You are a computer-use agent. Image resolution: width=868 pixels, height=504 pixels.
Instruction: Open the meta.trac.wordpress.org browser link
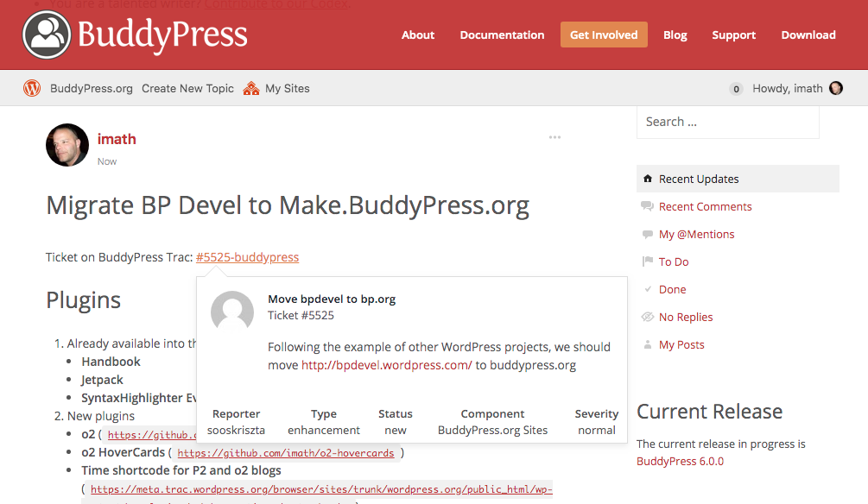321,489
